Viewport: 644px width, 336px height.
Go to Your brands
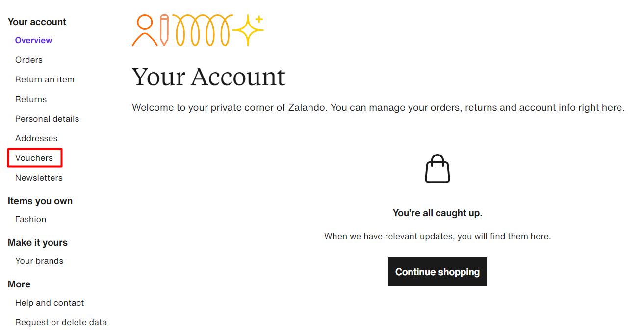(39, 261)
